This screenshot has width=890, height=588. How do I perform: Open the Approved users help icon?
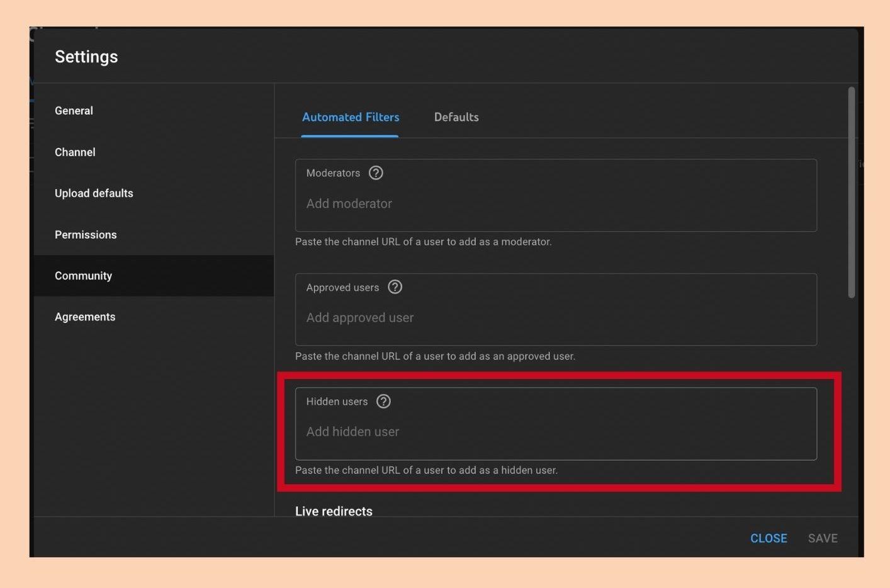[395, 287]
